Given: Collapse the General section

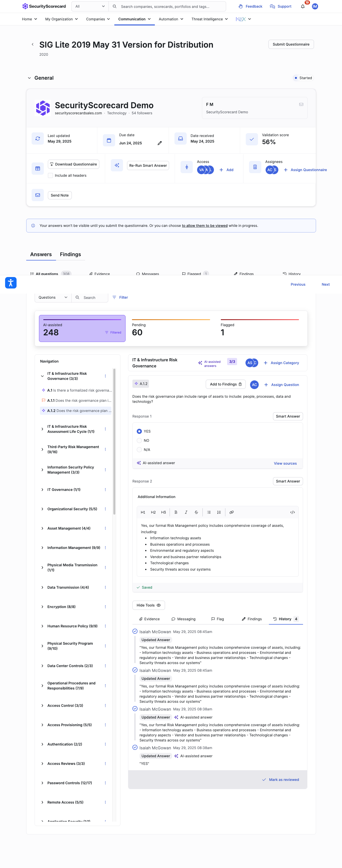Looking at the screenshot, I should coord(29,78).
